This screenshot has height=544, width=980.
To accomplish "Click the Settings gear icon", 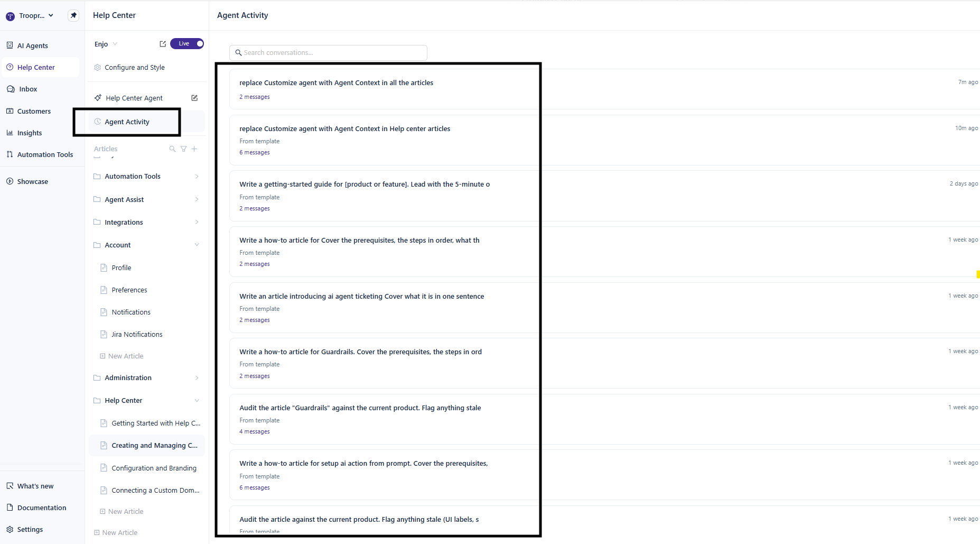I will tap(10, 529).
